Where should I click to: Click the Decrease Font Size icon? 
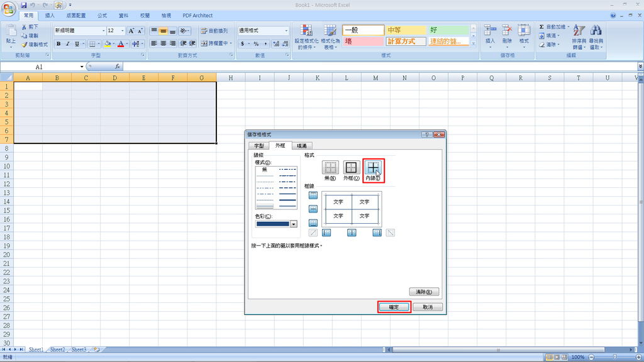coord(140,31)
